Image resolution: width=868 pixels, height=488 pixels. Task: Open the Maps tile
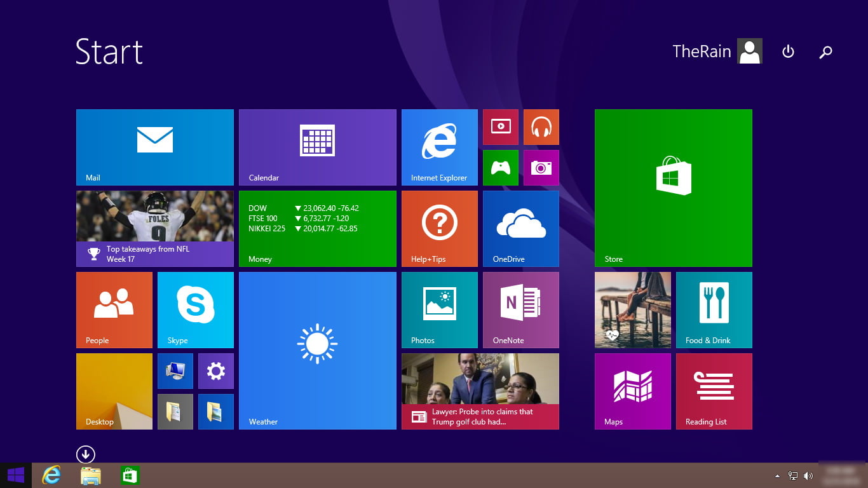point(633,391)
